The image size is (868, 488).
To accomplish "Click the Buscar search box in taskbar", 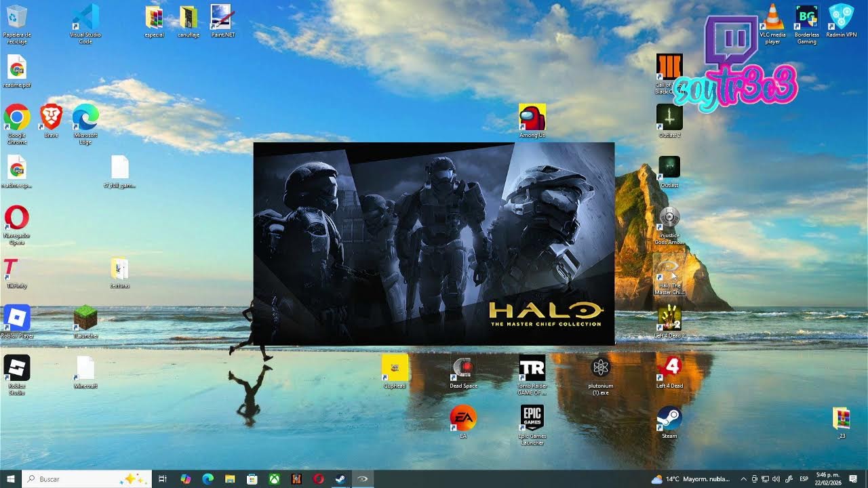I will (x=87, y=479).
